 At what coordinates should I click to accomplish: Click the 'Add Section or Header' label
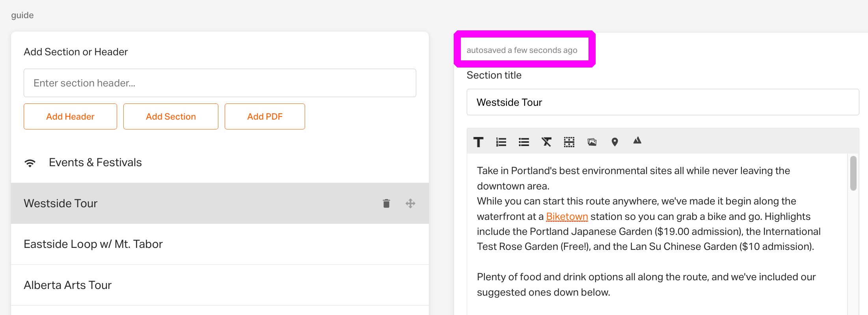pos(76,52)
